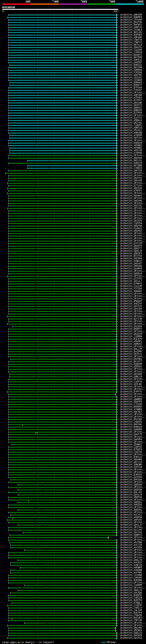Click label UniRef100_A9PA96
This screenshot has width=146, height=644.
[x=131, y=37]
